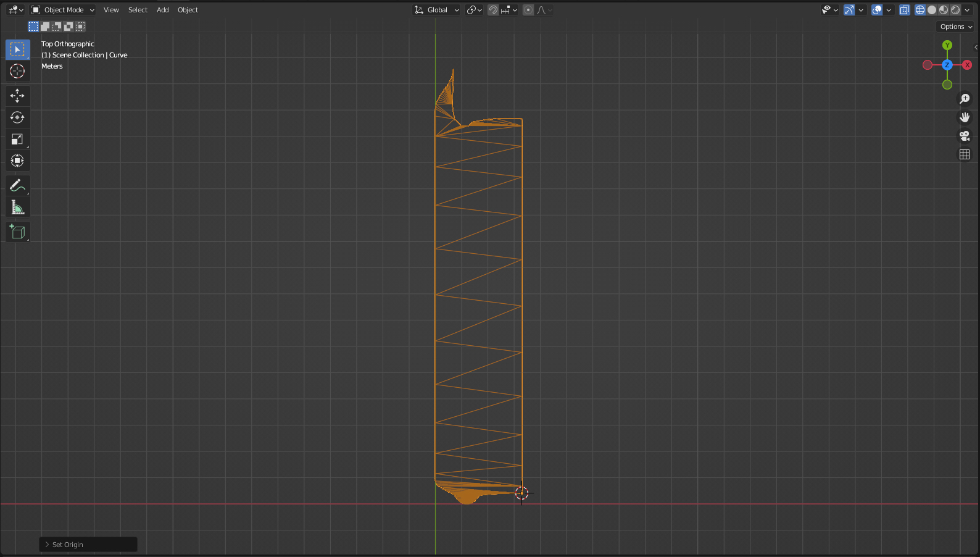Image resolution: width=980 pixels, height=557 pixels.
Task: Activate the Move tool
Action: [x=17, y=96]
